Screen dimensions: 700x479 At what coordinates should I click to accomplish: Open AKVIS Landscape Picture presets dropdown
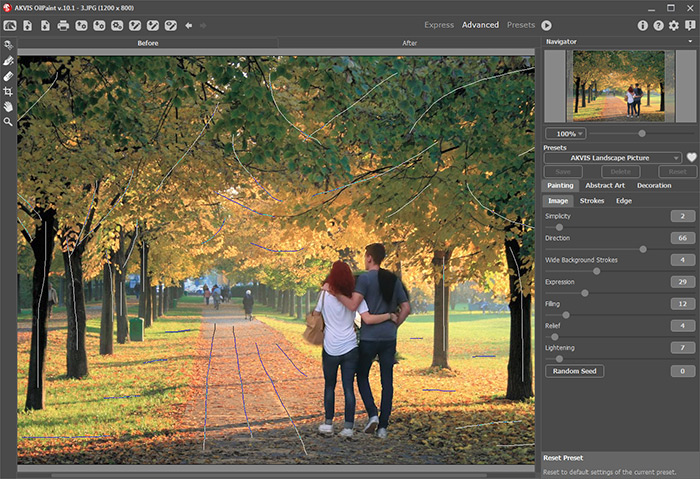[x=612, y=158]
